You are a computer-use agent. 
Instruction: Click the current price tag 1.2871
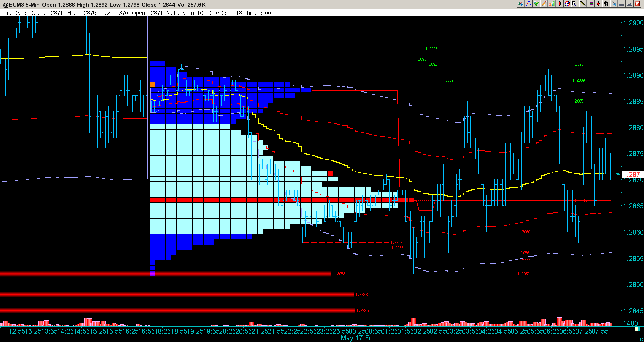coord(633,174)
